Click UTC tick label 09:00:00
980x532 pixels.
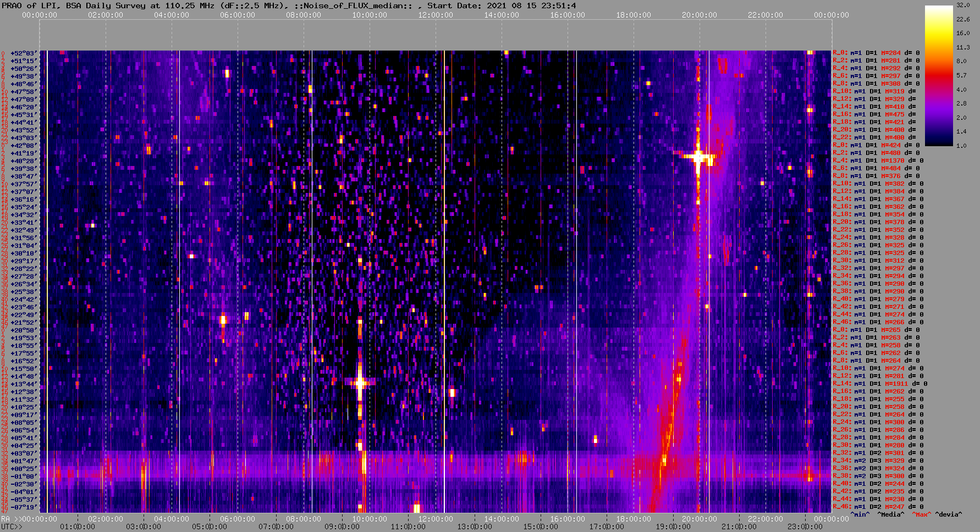tap(342, 527)
